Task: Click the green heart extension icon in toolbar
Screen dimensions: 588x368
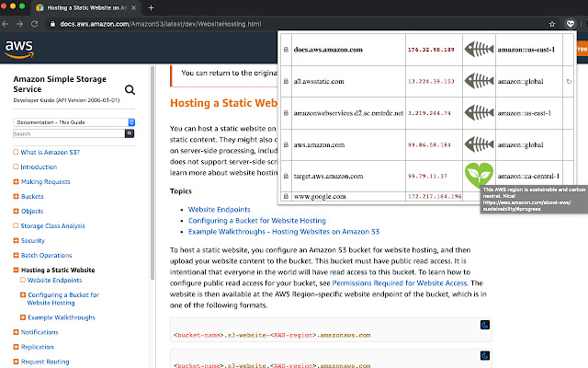Action: [x=571, y=24]
